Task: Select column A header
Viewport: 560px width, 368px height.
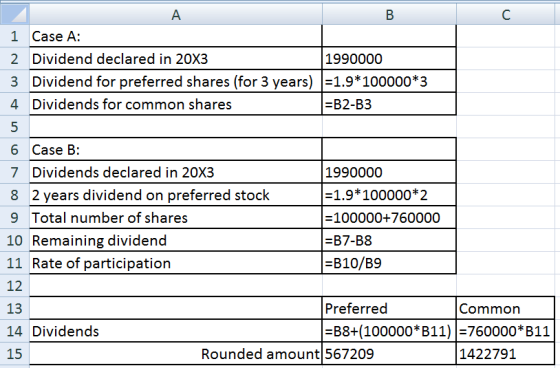Action: point(176,14)
